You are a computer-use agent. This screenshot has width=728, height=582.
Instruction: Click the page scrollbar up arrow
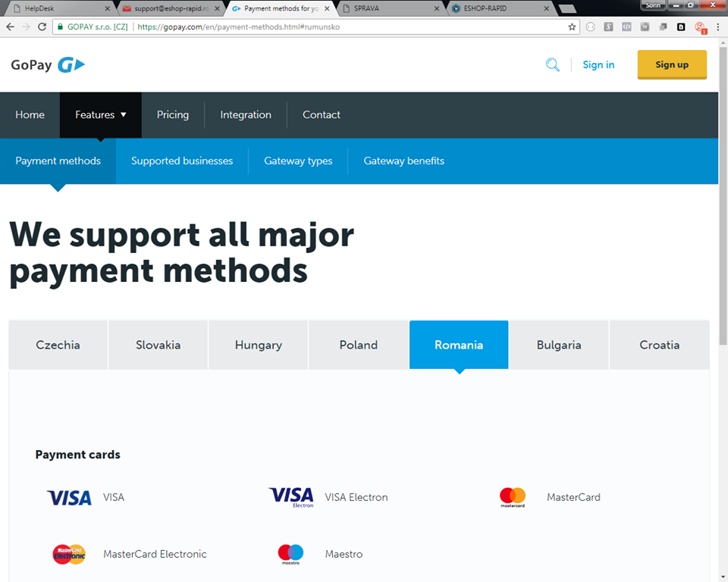(723, 43)
